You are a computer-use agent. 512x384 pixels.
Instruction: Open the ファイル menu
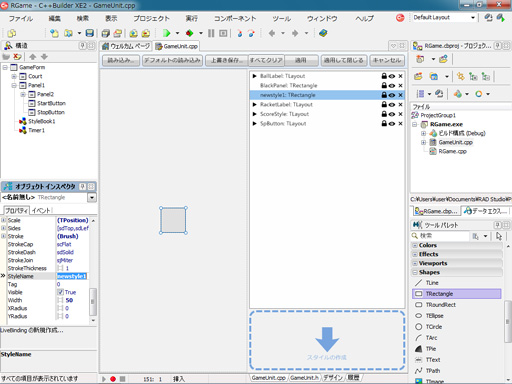[21, 18]
